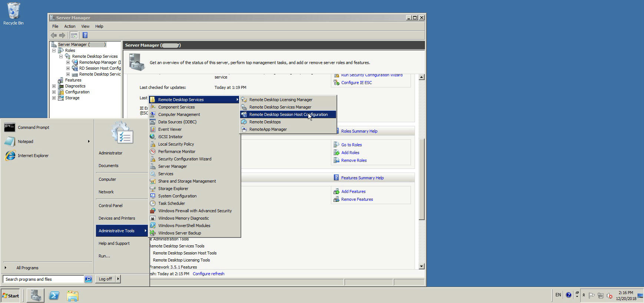Expand the RD Session Host Config node
The width and height of the screenshot is (644, 303).
click(68, 68)
